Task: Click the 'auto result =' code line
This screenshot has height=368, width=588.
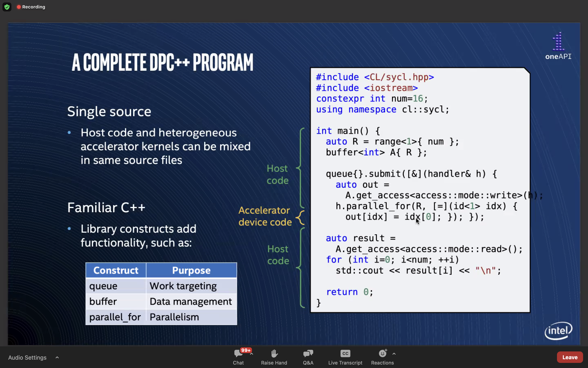Action: pos(361,238)
